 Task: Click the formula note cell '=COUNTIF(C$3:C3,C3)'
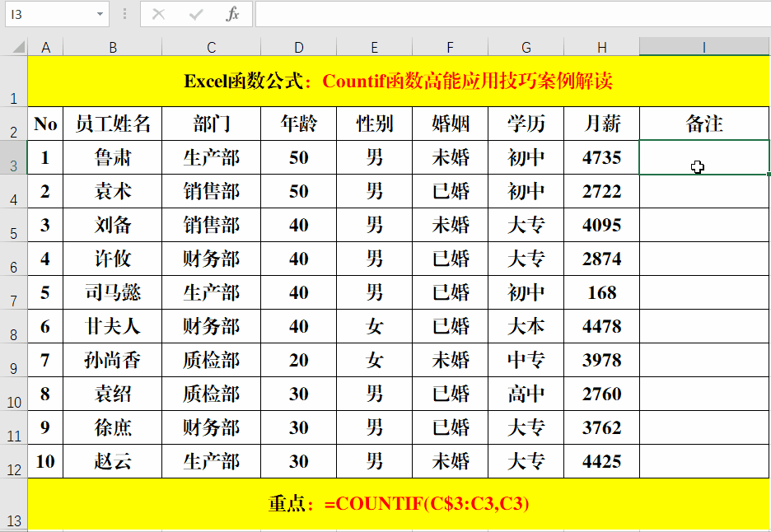pyautogui.click(x=399, y=504)
